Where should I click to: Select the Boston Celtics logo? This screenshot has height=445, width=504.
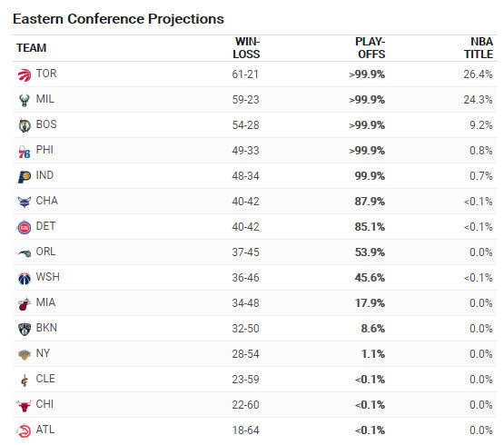click(25, 125)
